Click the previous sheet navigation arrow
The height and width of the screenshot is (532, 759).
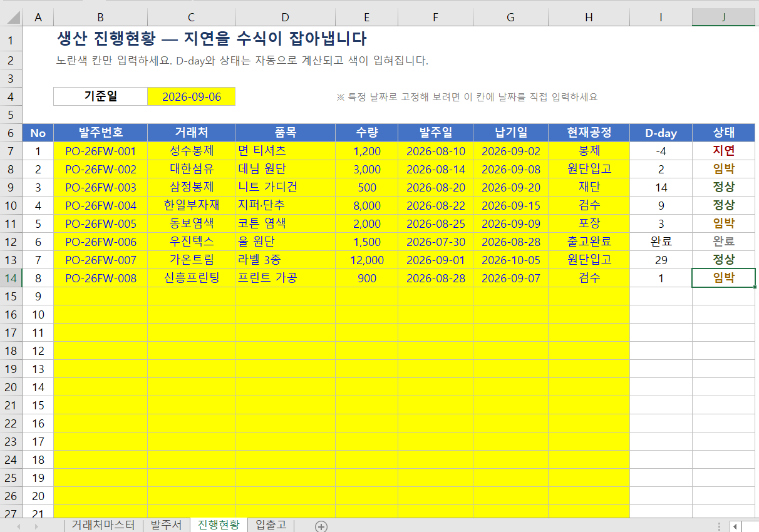tap(19, 526)
